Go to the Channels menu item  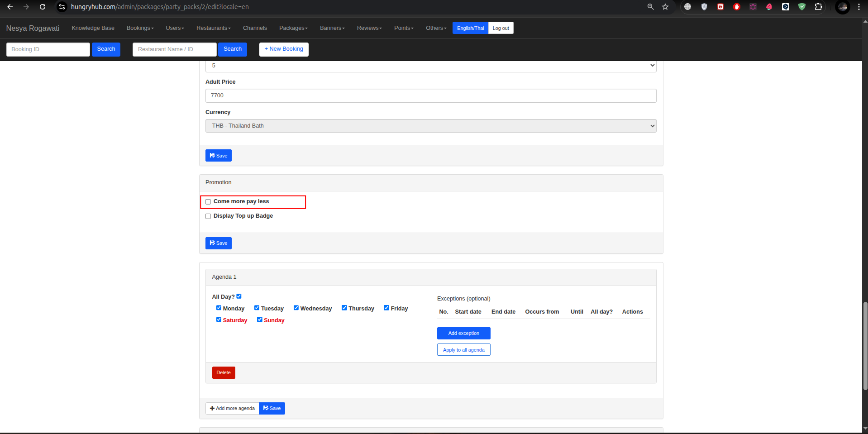[255, 28]
